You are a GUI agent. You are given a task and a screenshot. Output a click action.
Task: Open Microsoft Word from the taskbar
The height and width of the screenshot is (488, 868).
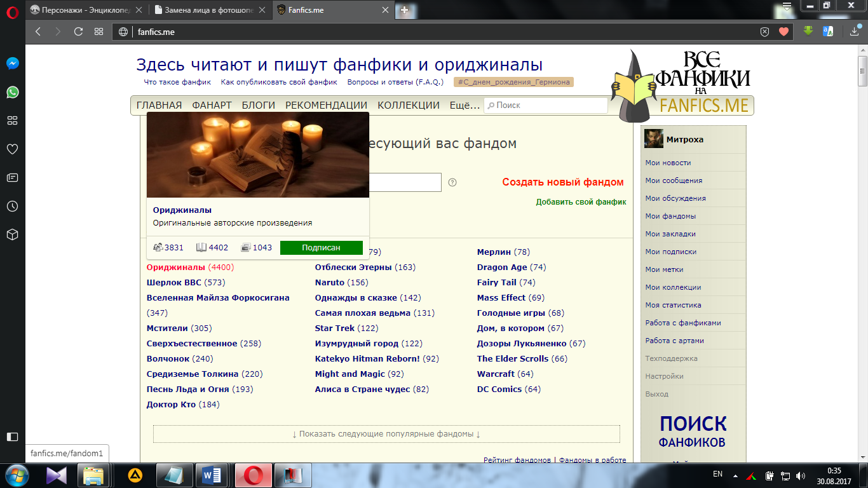[212, 475]
